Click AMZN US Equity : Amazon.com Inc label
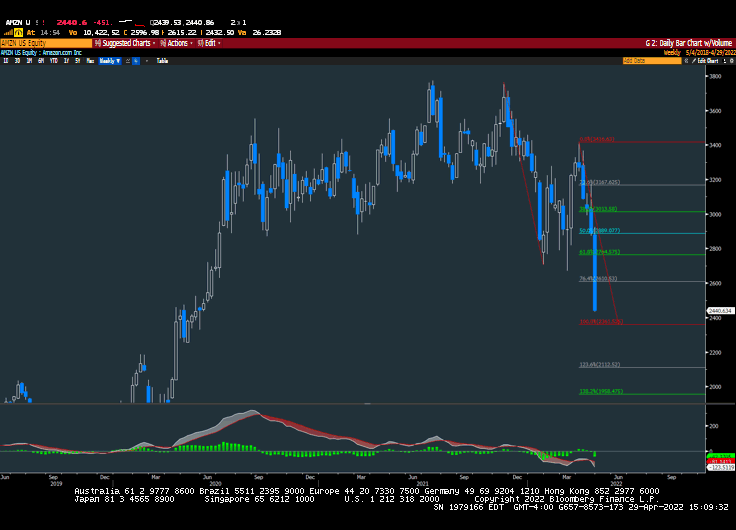736x530 pixels. click(41, 53)
